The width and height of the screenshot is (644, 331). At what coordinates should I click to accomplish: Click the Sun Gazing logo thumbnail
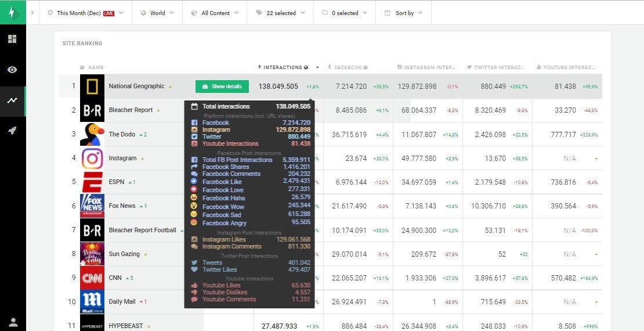92,254
